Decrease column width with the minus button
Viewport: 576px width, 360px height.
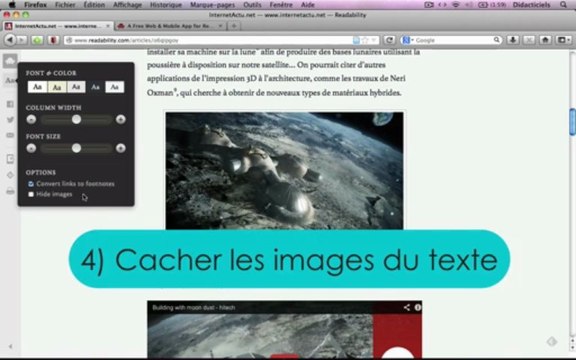click(31, 119)
